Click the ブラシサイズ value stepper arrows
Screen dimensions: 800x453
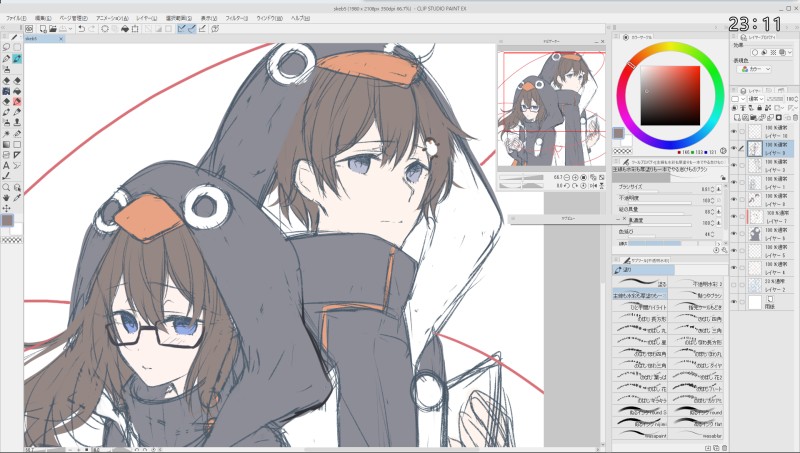(712, 189)
